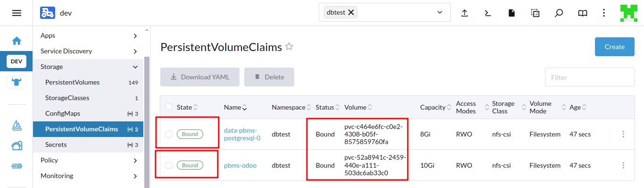The height and width of the screenshot is (188, 644).
Task: Collapse the Storage section
Action: pyautogui.click(x=89, y=67)
